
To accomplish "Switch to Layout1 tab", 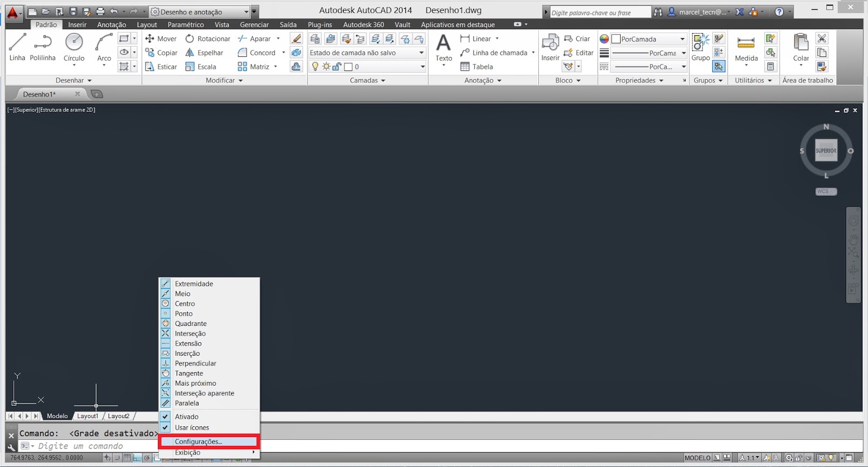I will (x=87, y=416).
